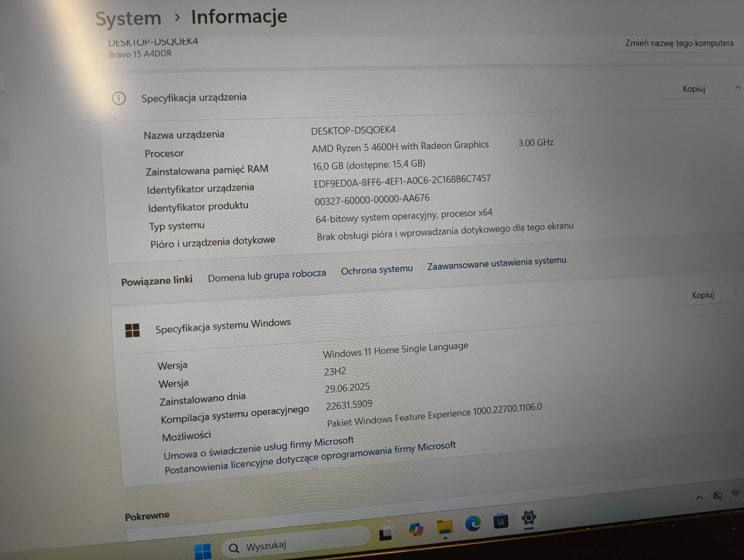Viewport: 744px width, 560px height.
Task: Open the Windows Start menu
Action: (x=203, y=551)
